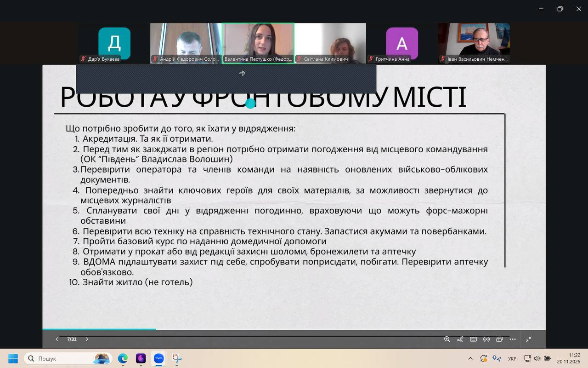588x368 pixels.
Task: Go to the previous slide arrow
Action: tap(57, 339)
